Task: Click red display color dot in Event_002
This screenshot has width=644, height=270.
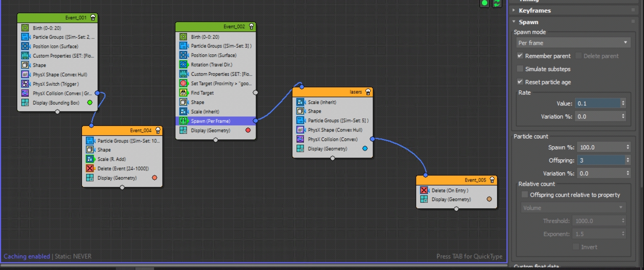Action: pyautogui.click(x=248, y=130)
